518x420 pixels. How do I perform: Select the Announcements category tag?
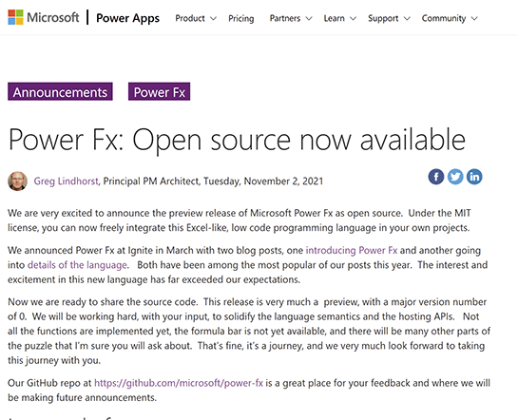60,91
